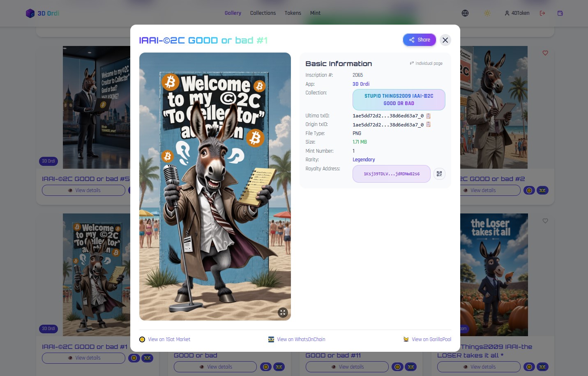
Task: Open the Individual page link
Action: pos(426,63)
